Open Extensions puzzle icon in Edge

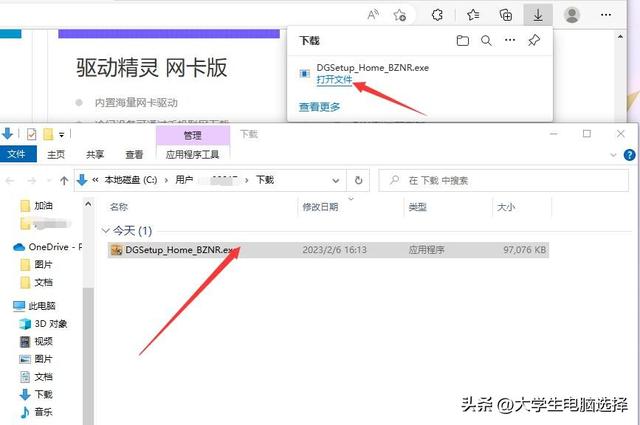pyautogui.click(x=437, y=15)
